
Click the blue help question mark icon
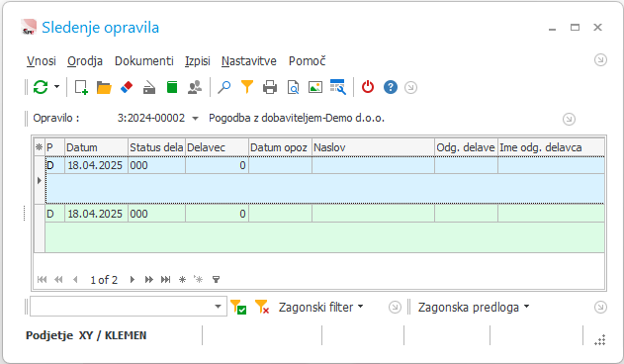click(391, 87)
